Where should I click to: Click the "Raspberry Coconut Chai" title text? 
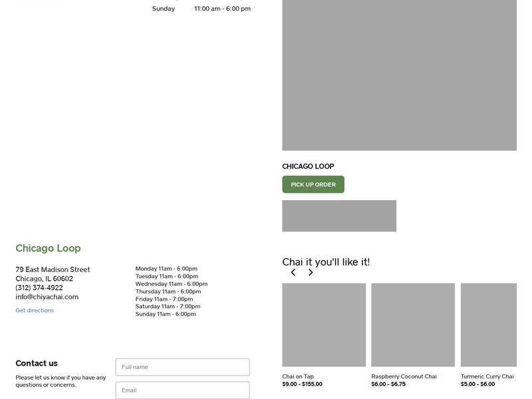pos(404,375)
